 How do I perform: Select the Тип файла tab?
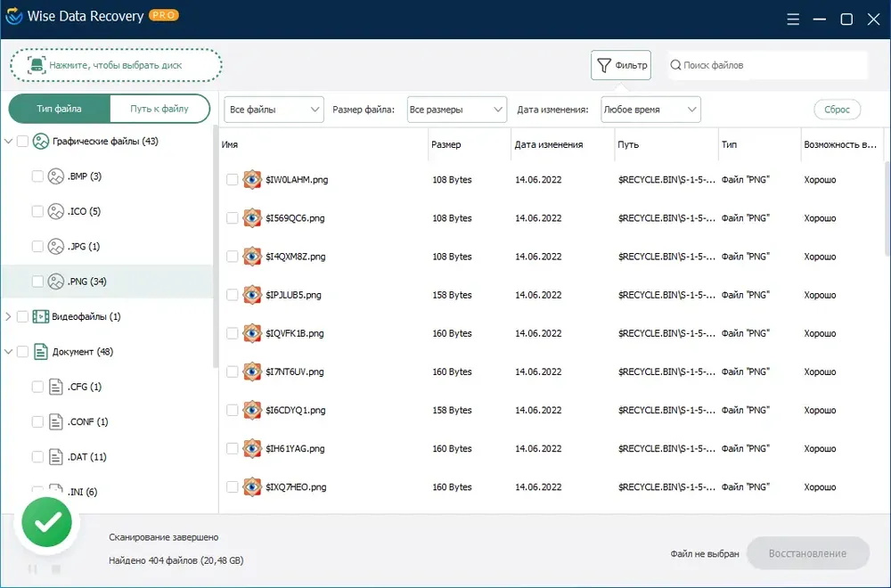59,109
